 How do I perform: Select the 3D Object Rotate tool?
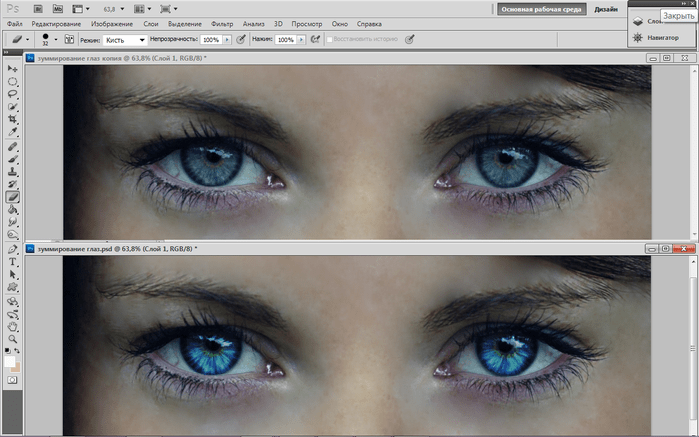click(12, 302)
